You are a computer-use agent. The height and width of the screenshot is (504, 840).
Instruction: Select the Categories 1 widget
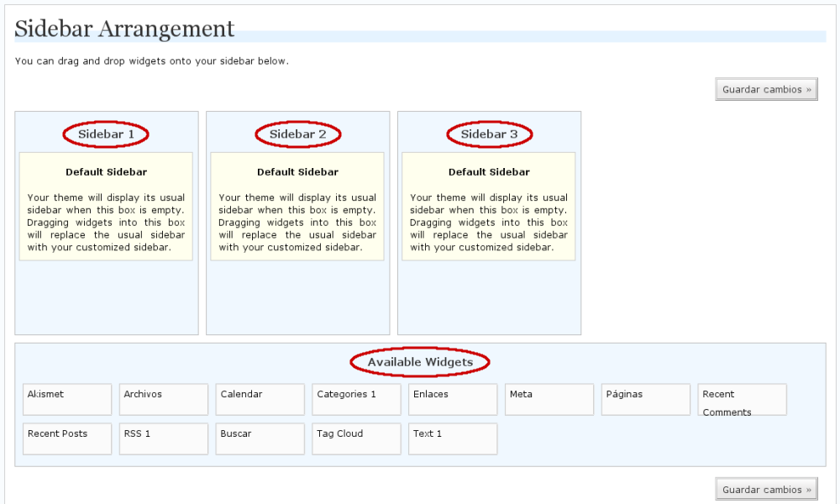[x=357, y=399]
